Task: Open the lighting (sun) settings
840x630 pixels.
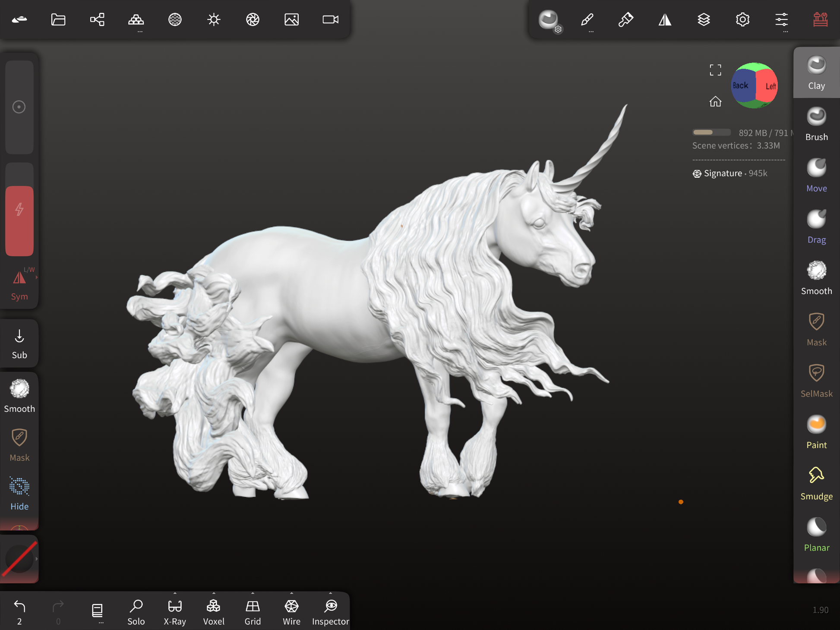Action: [x=214, y=19]
